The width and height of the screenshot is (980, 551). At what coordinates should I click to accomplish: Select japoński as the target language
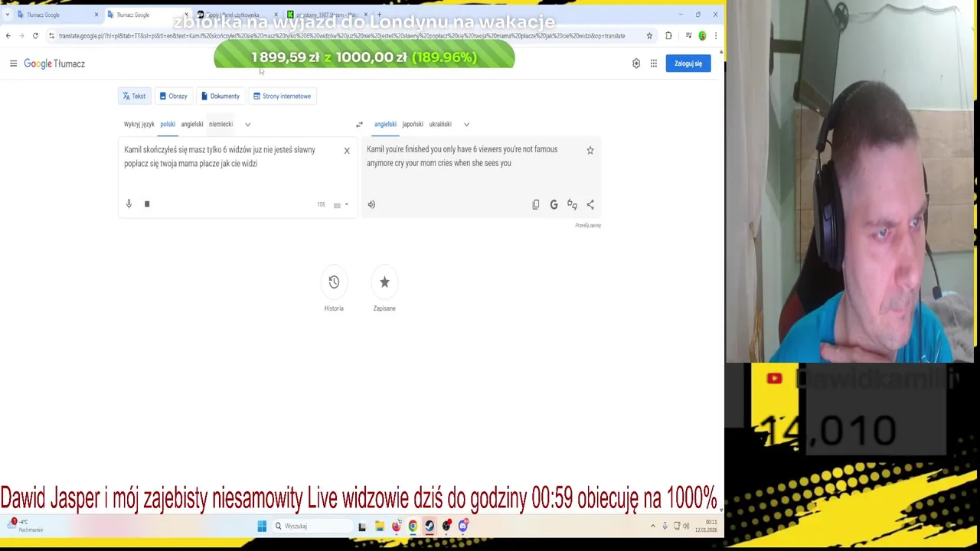pyautogui.click(x=413, y=124)
